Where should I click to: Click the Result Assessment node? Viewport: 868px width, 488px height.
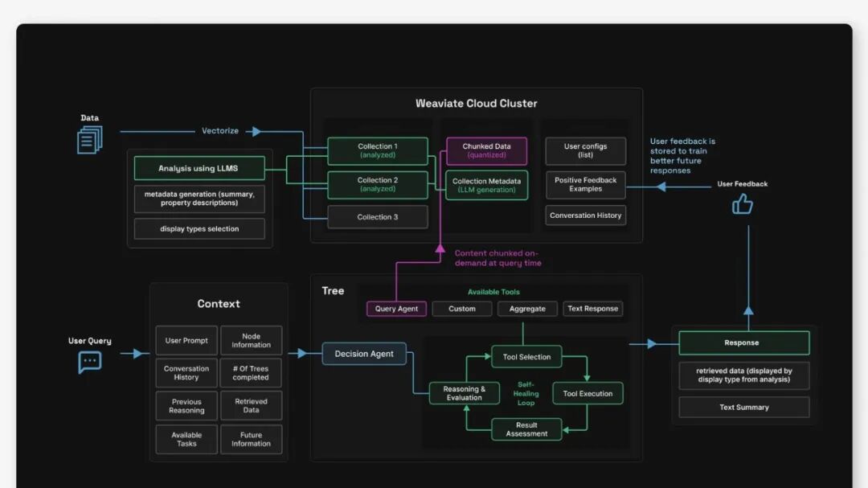(x=526, y=429)
